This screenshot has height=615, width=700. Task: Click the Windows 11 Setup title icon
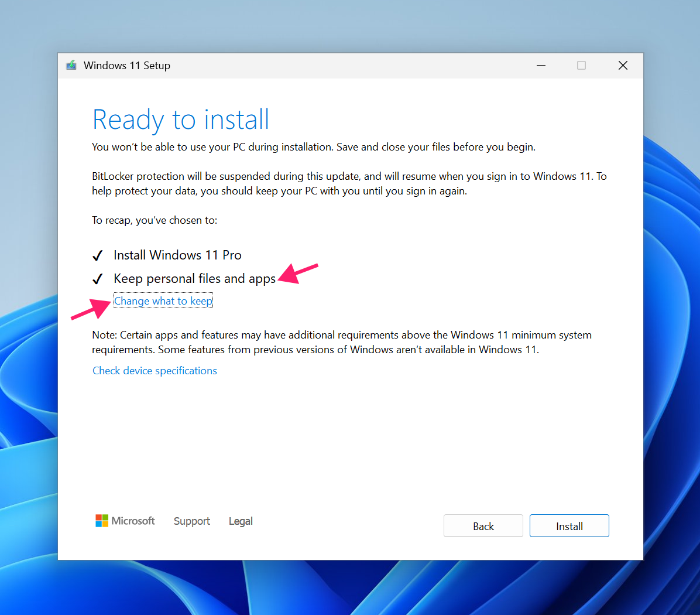[71, 66]
